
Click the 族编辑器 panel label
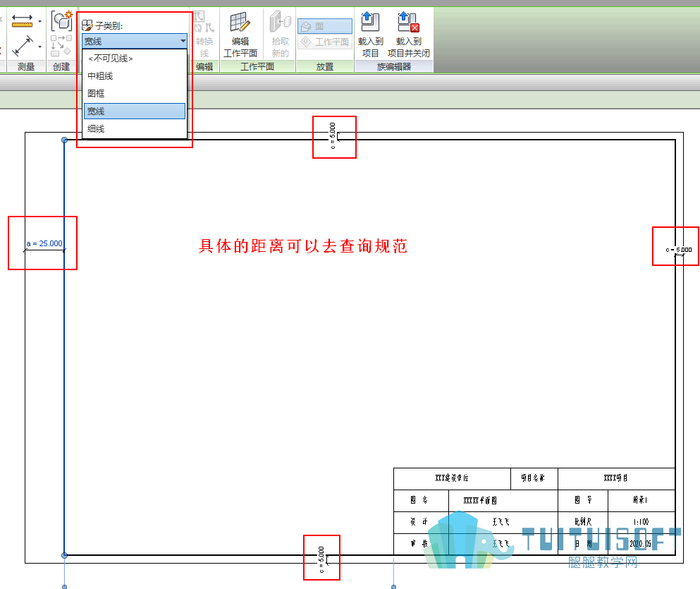394,66
